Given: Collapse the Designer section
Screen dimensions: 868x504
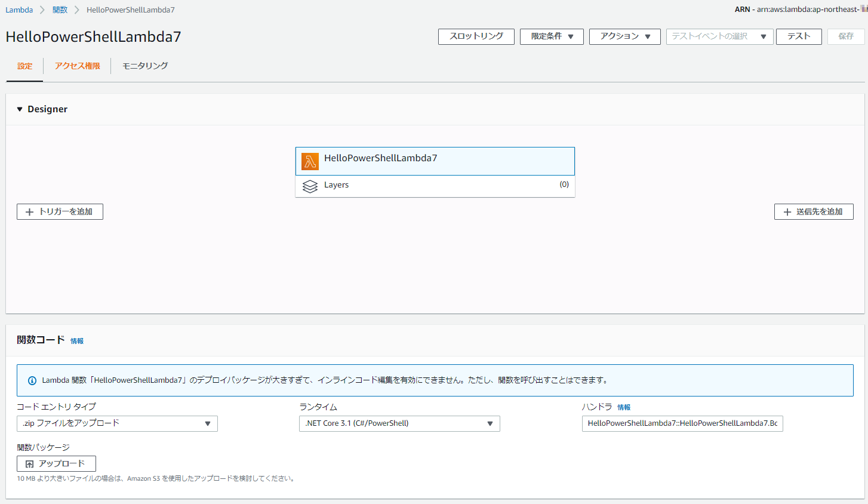Looking at the screenshot, I should (20, 109).
